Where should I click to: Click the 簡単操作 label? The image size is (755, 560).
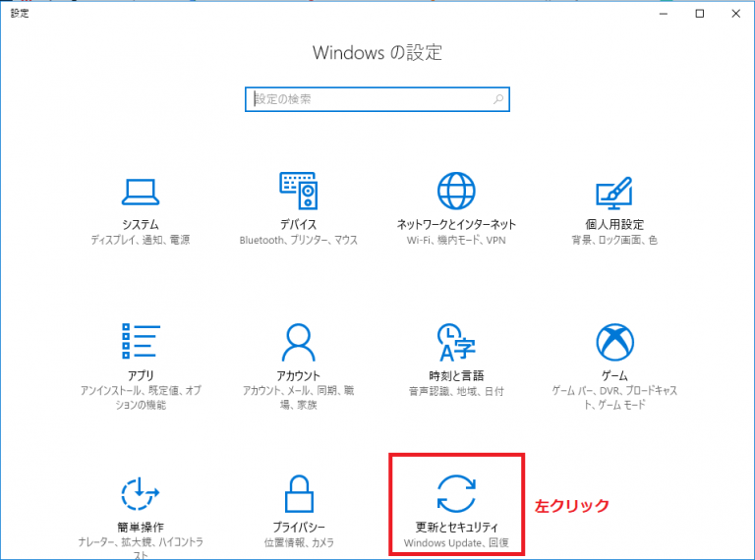(x=141, y=527)
